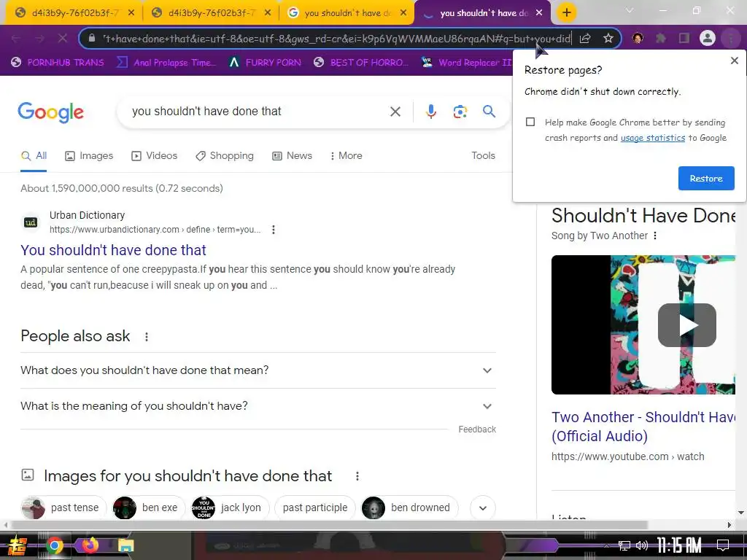
Task: Open 'You shouldn't have done that' result
Action: (113, 250)
